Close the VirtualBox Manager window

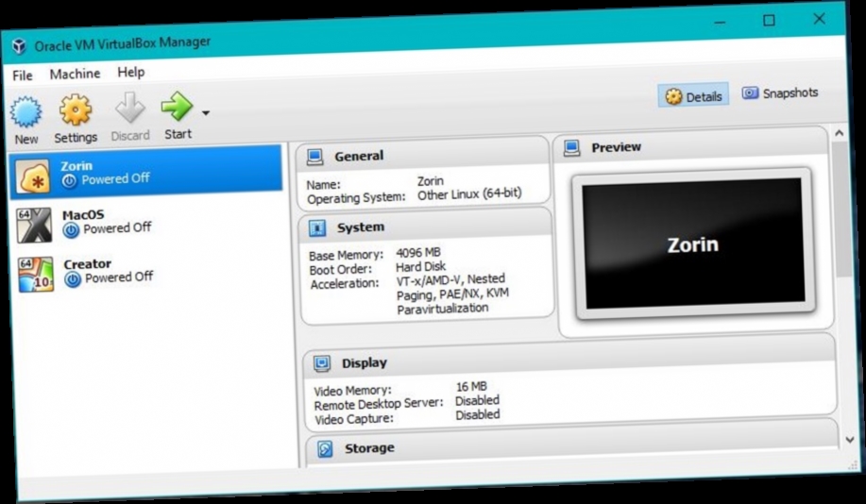click(x=819, y=18)
